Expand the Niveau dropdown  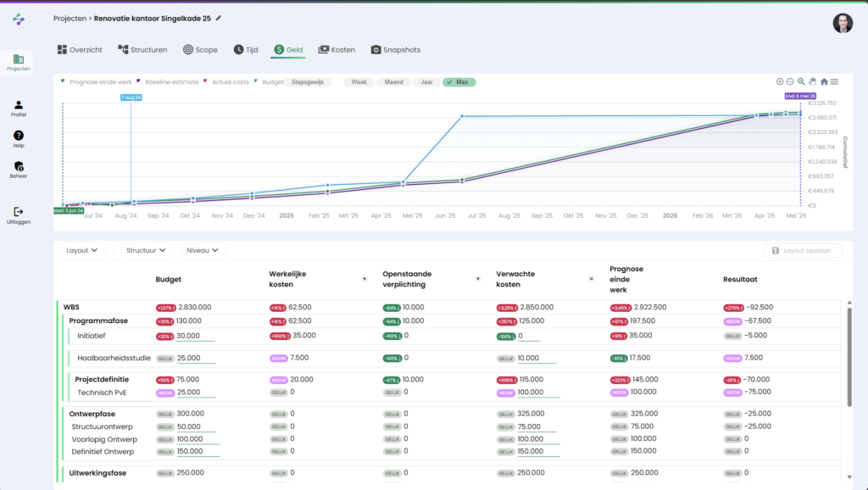[x=203, y=250]
